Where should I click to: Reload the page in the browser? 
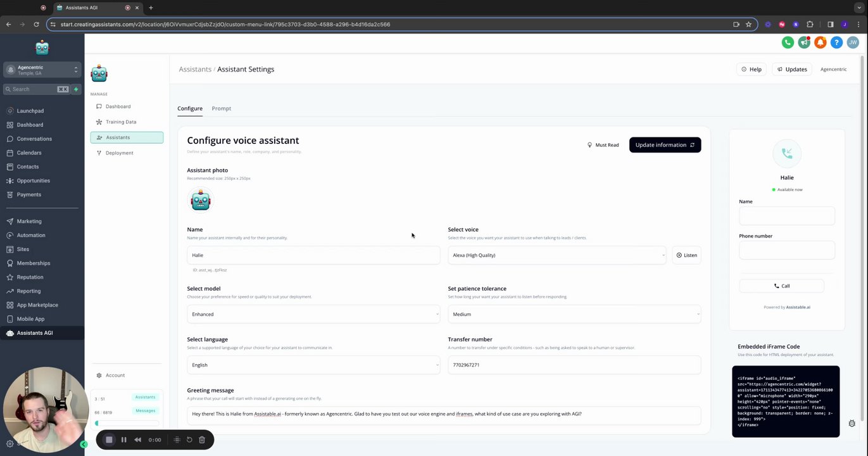coord(36,24)
